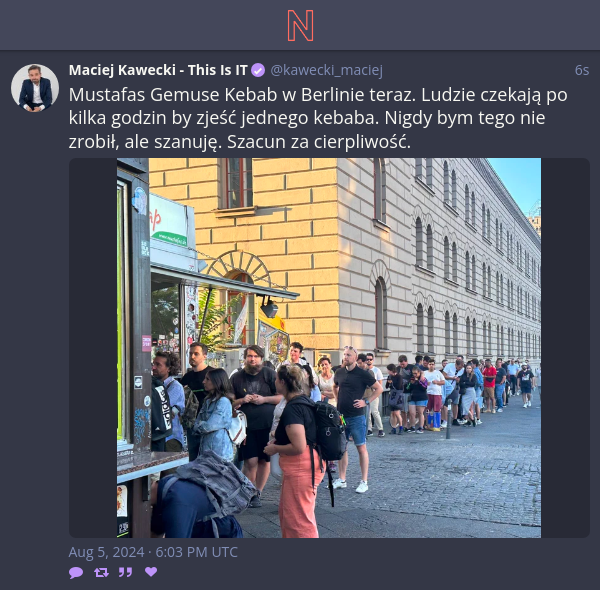This screenshot has height=590, width=600.
Task: Visit the @kawecki_maciej handle link
Action: pyautogui.click(x=326, y=70)
